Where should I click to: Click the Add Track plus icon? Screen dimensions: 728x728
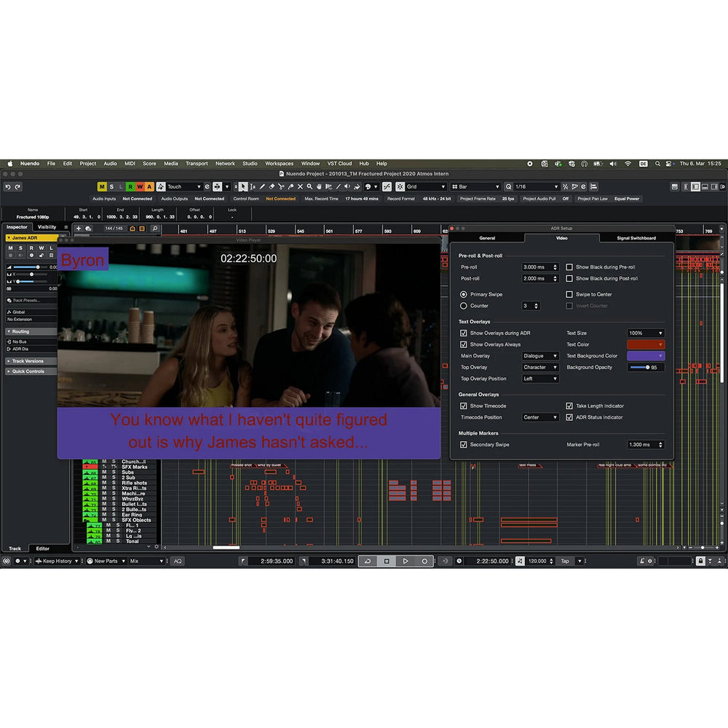click(78, 229)
